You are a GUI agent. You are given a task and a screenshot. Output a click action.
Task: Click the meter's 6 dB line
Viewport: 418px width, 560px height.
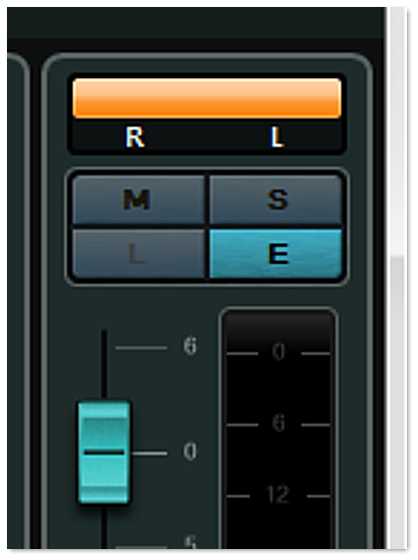click(278, 424)
